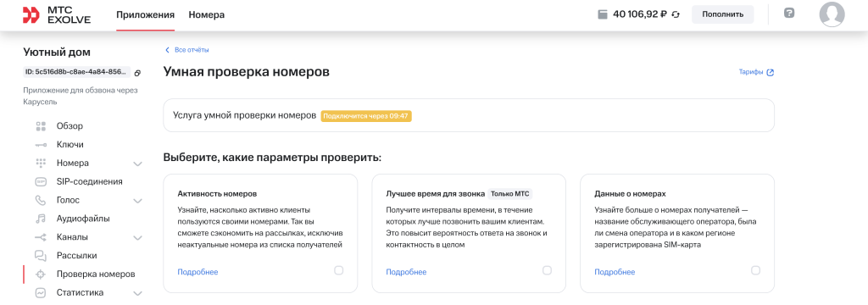Click the Услуга умной проверки номеров text
This screenshot has height=305, width=868.
coord(244,116)
